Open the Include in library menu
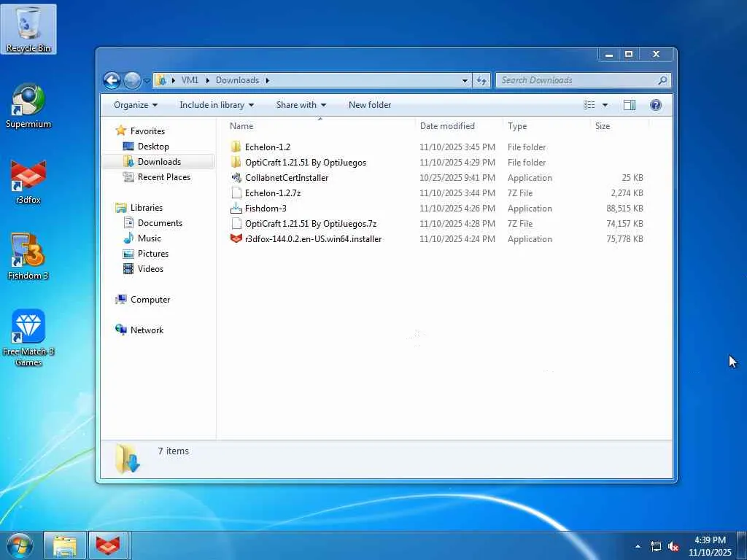 217,105
